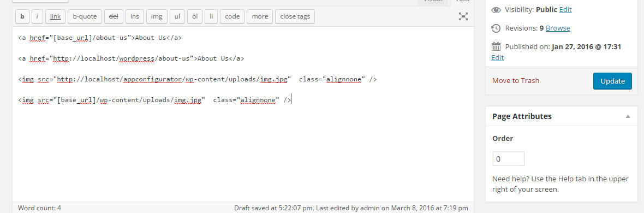Click the calendar icon next to Published on
The height and width of the screenshot is (213, 644).
[496, 46]
